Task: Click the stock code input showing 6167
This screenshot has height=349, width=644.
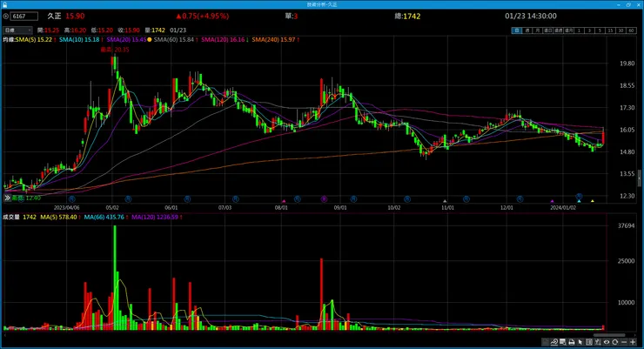Action: (x=24, y=16)
